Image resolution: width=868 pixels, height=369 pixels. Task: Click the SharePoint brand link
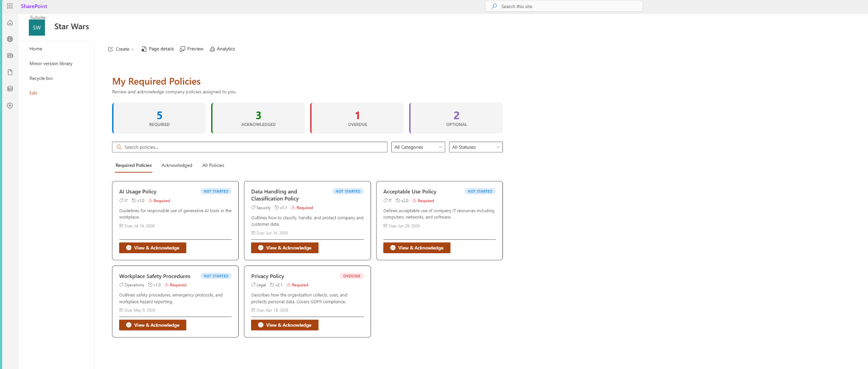34,6
